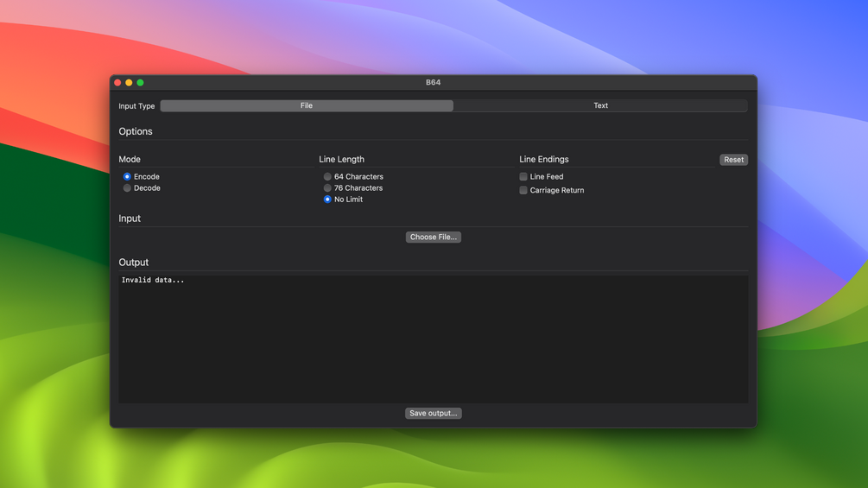Switch input type to Text tab
The image size is (868, 488).
coord(600,105)
